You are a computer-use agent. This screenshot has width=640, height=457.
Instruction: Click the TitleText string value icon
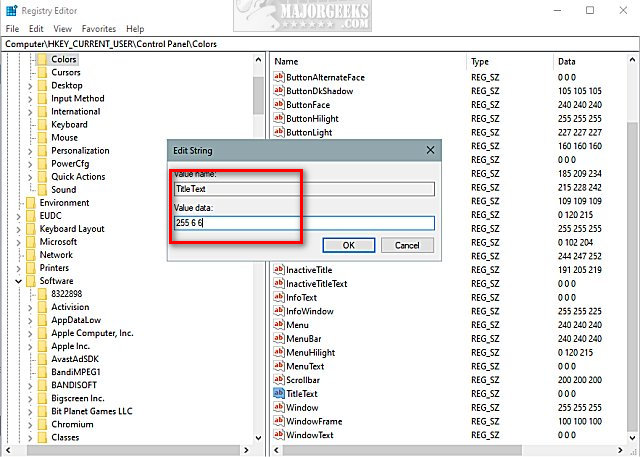(x=279, y=393)
